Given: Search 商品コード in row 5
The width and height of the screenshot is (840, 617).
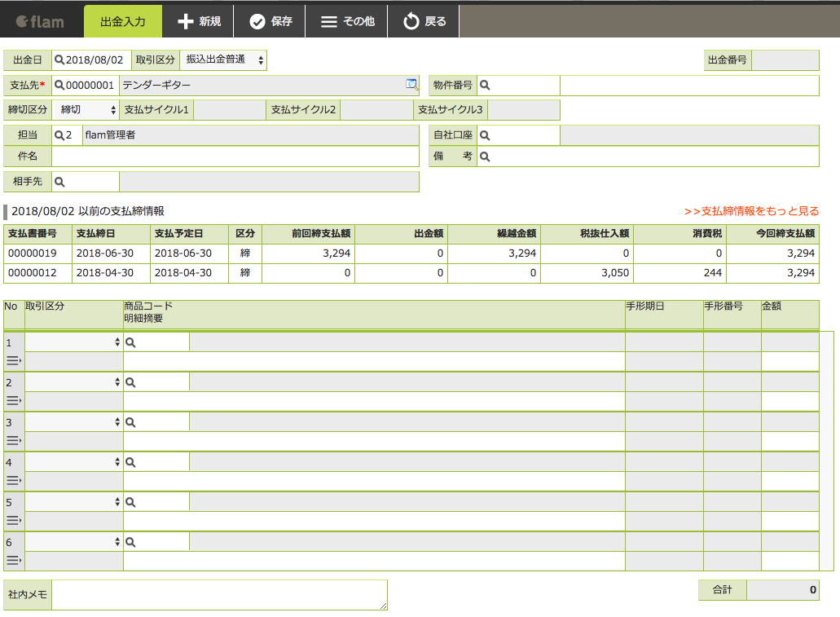Looking at the screenshot, I should click(130, 502).
